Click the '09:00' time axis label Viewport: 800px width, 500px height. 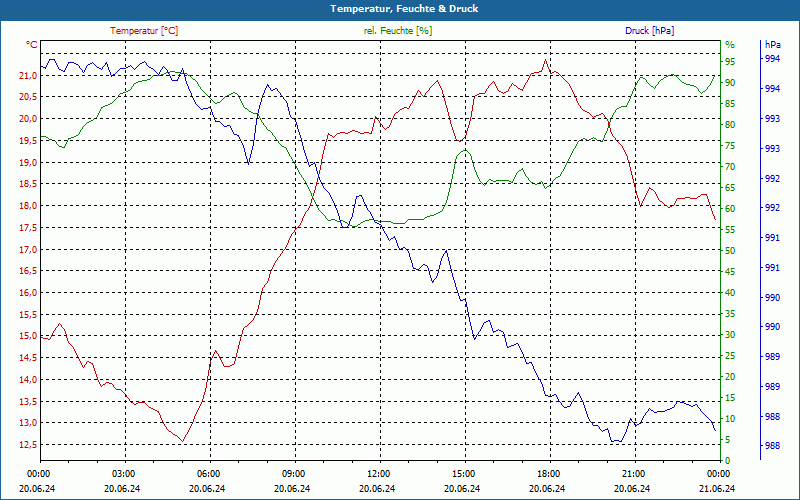293,473
